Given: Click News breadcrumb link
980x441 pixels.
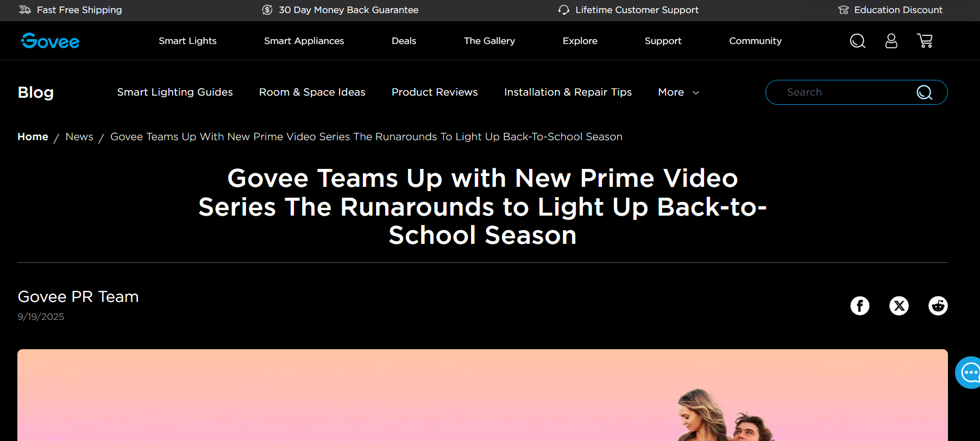Looking at the screenshot, I should tap(79, 137).
